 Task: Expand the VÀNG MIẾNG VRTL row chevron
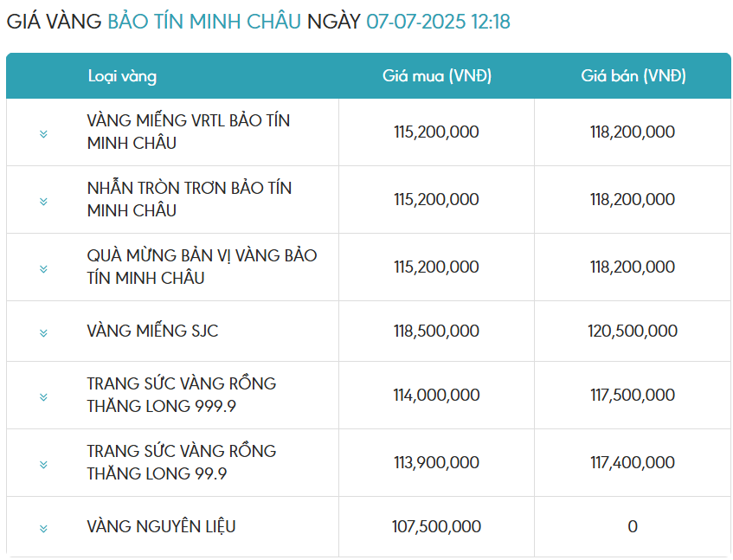click(x=43, y=134)
